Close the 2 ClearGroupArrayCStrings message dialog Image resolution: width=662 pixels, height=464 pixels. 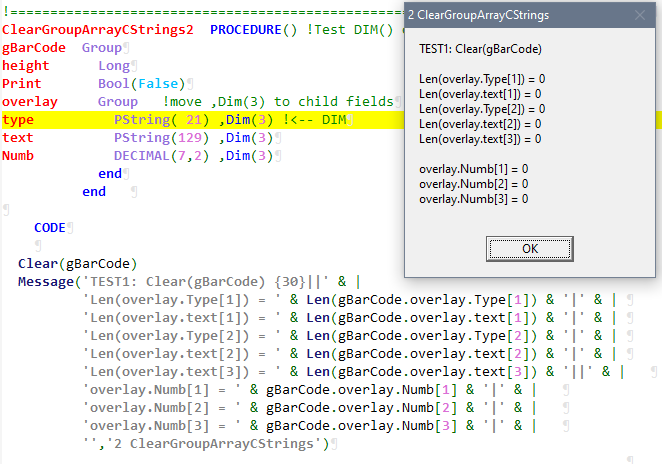click(640, 15)
